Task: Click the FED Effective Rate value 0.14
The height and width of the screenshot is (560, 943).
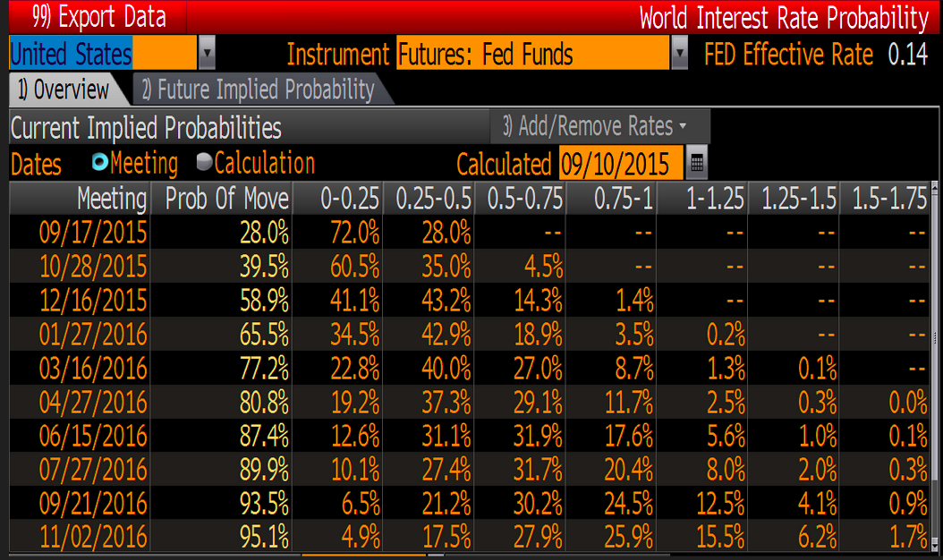Action: pos(908,54)
